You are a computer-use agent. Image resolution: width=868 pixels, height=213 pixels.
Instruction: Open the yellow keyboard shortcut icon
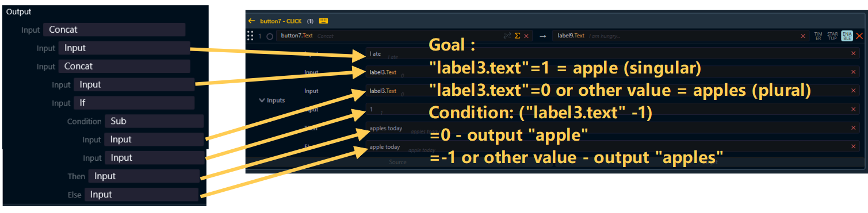click(x=324, y=21)
